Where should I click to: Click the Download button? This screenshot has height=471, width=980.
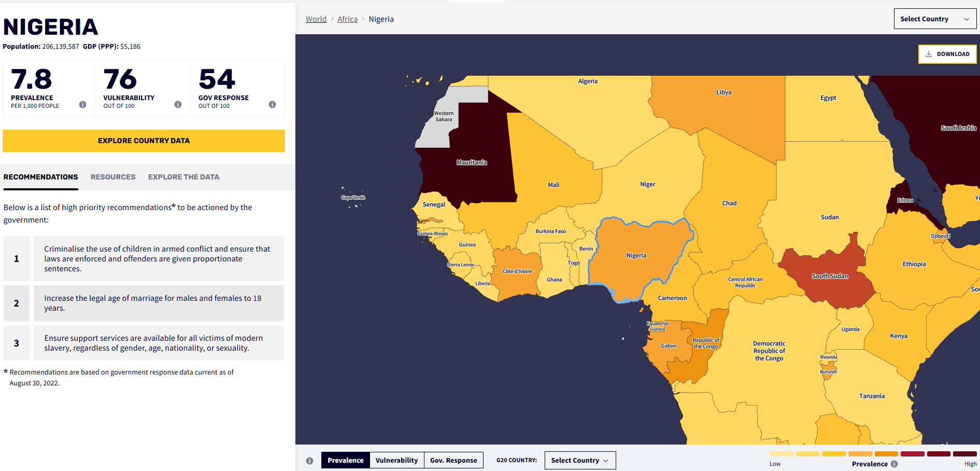click(947, 54)
